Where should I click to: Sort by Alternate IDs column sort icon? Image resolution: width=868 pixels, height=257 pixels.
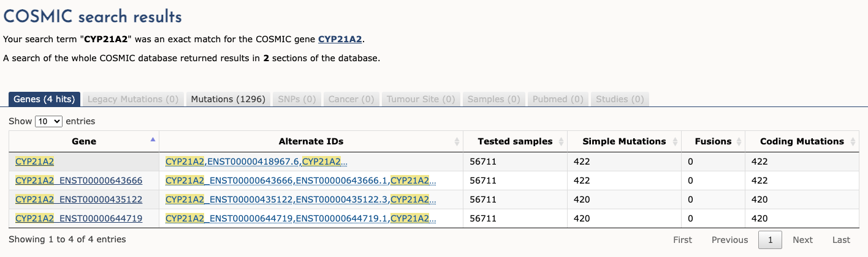457,141
